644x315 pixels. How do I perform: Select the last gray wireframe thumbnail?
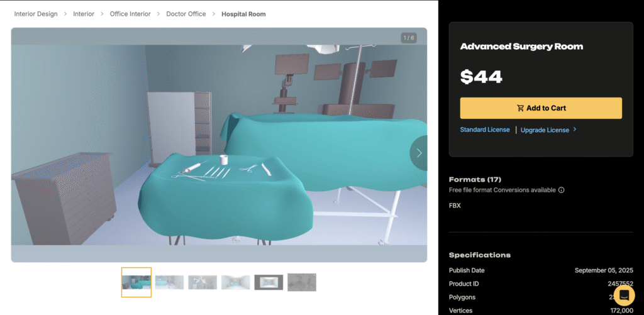click(302, 282)
